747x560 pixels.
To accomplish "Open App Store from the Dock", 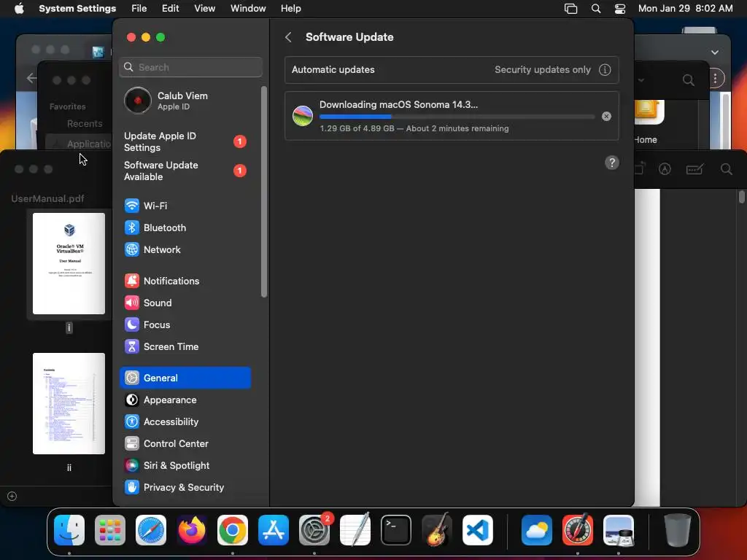I will (274, 530).
